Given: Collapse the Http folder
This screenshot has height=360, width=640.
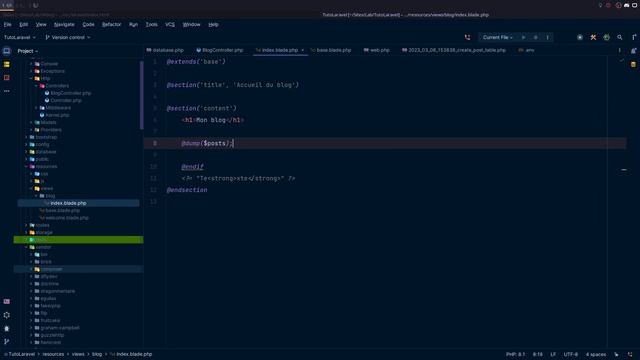Looking at the screenshot, I should coord(31,78).
